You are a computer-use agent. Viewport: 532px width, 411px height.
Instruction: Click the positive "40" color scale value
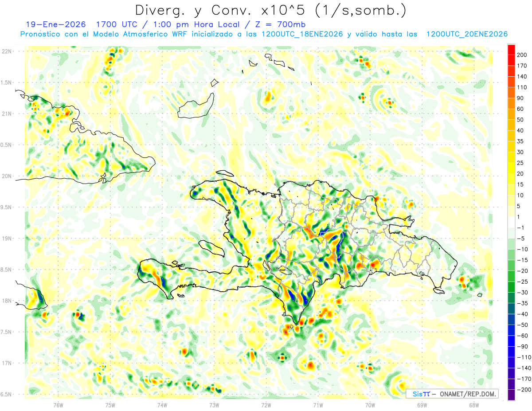click(520, 130)
